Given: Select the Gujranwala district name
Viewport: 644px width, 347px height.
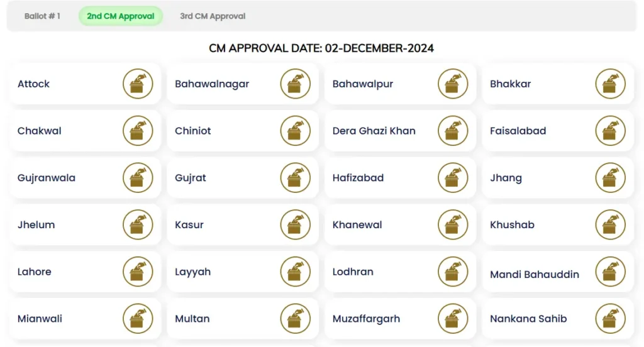Looking at the screenshot, I should pos(47,178).
